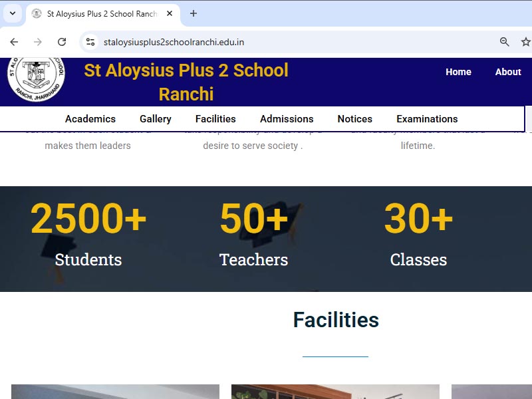Open the Gallery menu item

coord(156,119)
